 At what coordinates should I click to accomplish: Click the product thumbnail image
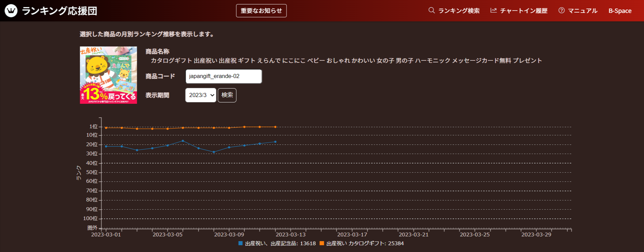(108, 75)
